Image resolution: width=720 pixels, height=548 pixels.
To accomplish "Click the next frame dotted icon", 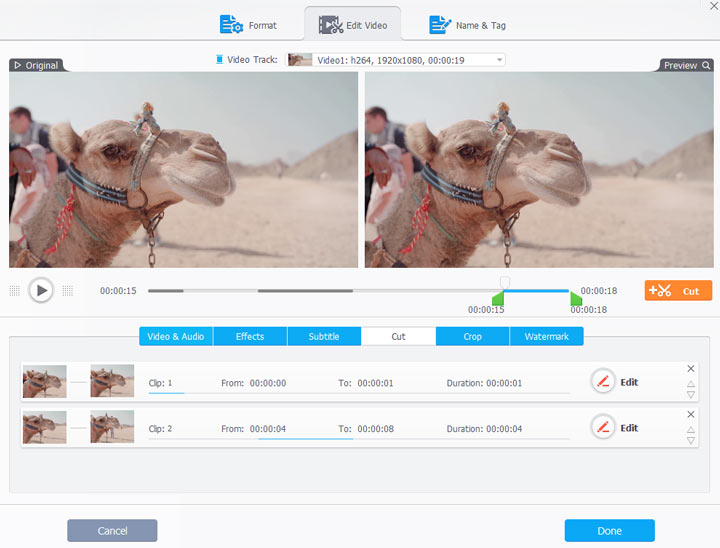I will click(x=68, y=290).
